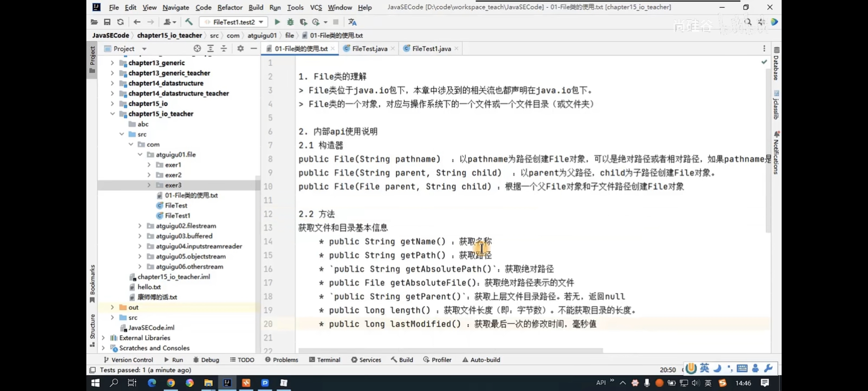Image resolution: width=868 pixels, height=391 pixels.
Task: Open Project panel settings gear
Action: (240, 49)
